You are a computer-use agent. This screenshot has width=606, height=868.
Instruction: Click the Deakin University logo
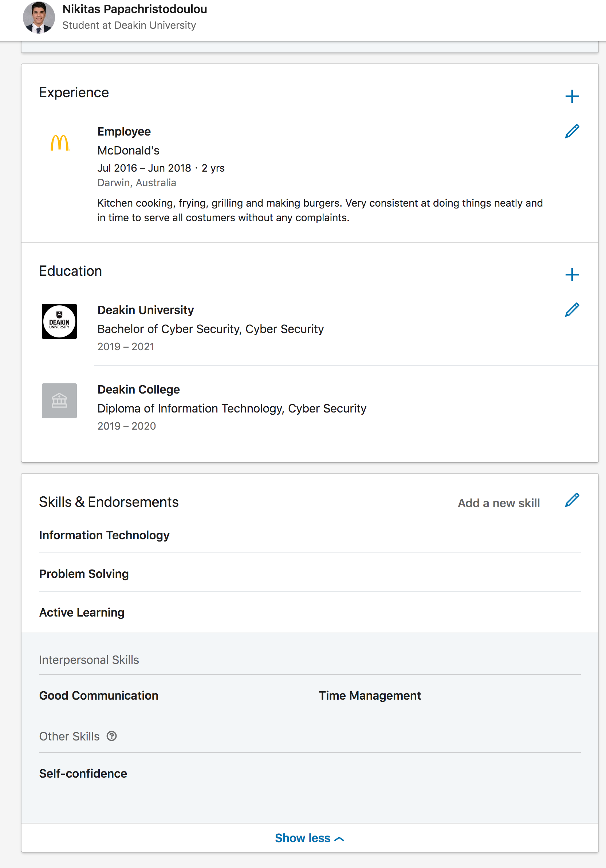pyautogui.click(x=59, y=321)
